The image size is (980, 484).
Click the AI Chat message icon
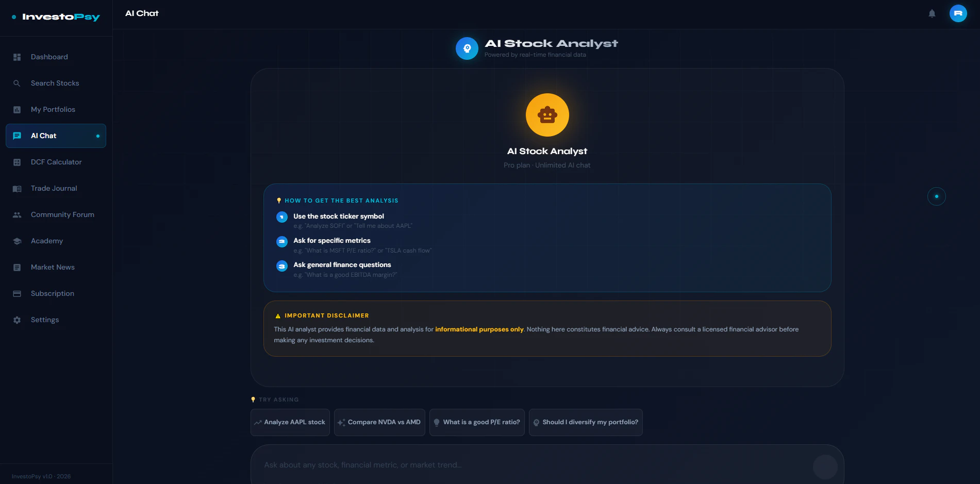click(x=17, y=136)
